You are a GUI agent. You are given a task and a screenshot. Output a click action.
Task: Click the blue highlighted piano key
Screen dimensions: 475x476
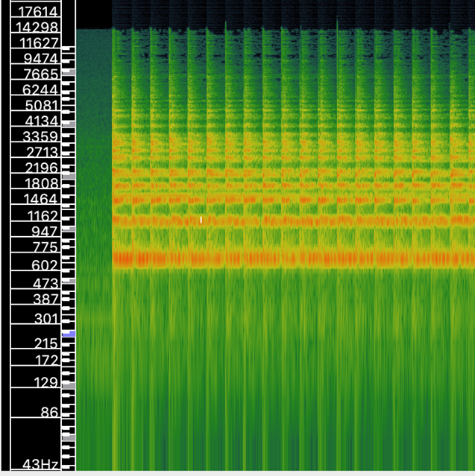[x=68, y=334]
